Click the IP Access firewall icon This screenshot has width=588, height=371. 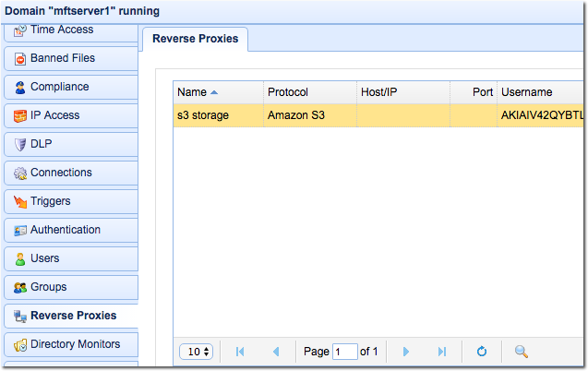coord(20,115)
